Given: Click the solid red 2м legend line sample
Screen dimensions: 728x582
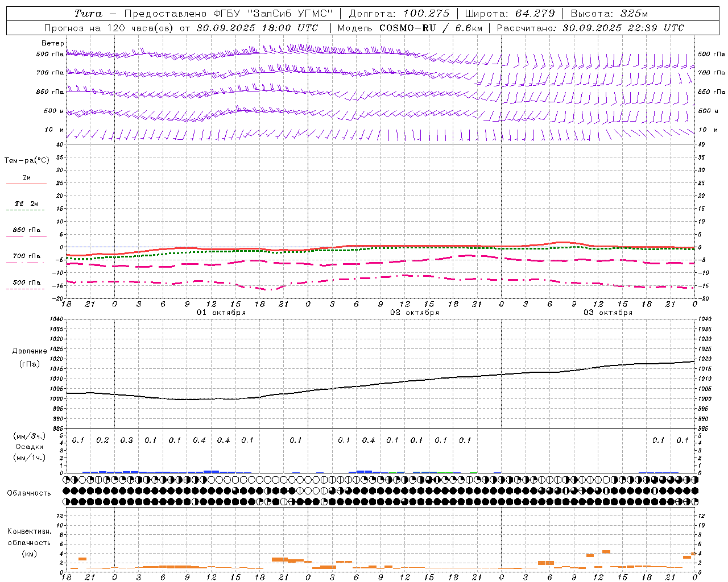Looking at the screenshot, I should (26, 184).
